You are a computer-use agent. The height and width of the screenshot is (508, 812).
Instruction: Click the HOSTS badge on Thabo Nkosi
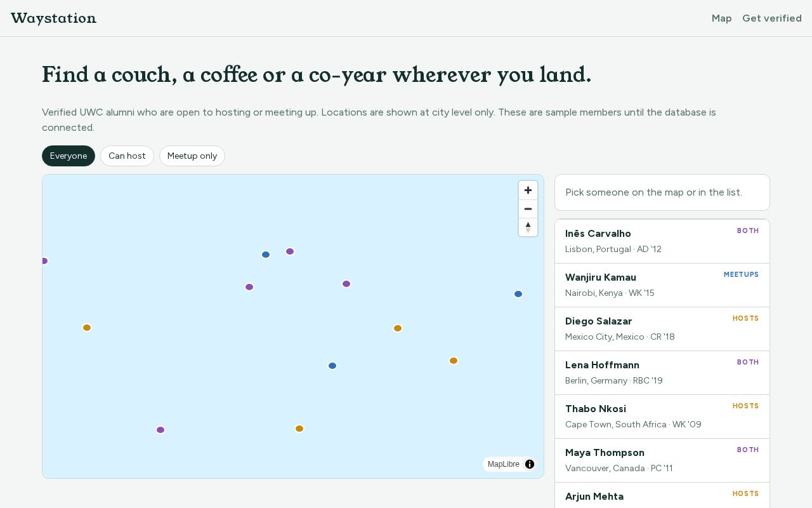(x=745, y=406)
